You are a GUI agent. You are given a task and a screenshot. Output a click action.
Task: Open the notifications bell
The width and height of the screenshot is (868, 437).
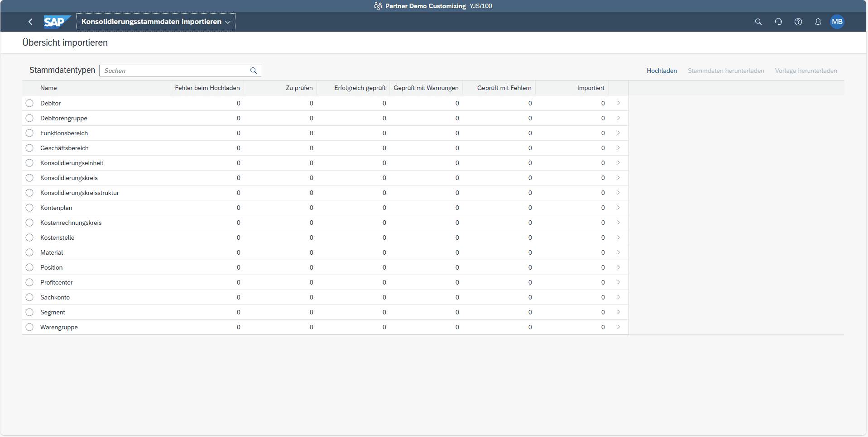(x=818, y=22)
